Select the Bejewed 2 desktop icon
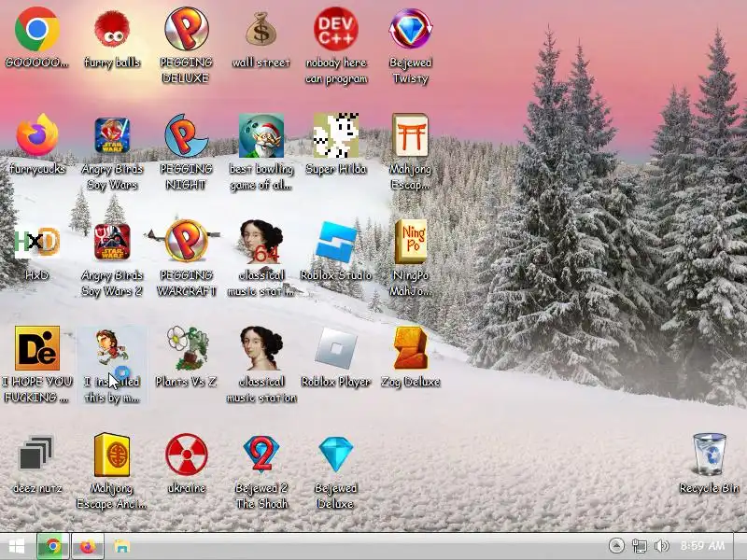747x560 pixels. (261, 454)
